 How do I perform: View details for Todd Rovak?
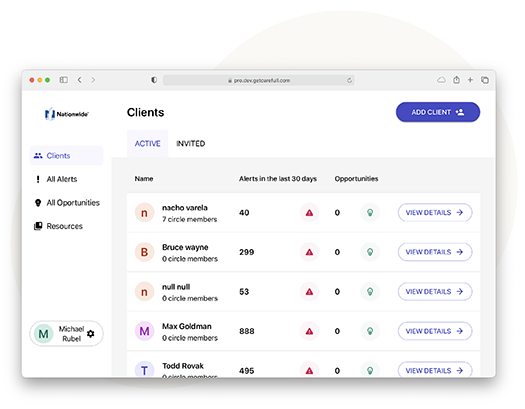point(435,370)
